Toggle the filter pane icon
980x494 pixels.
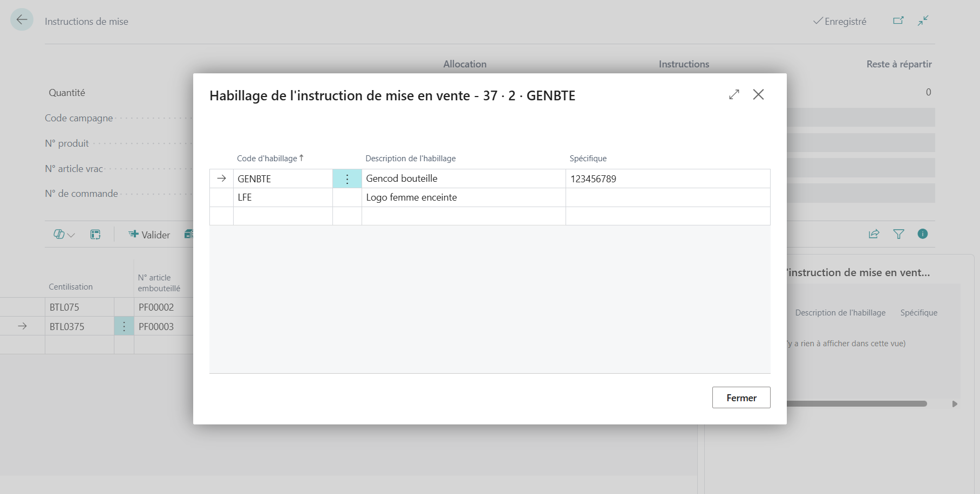pyautogui.click(x=899, y=234)
